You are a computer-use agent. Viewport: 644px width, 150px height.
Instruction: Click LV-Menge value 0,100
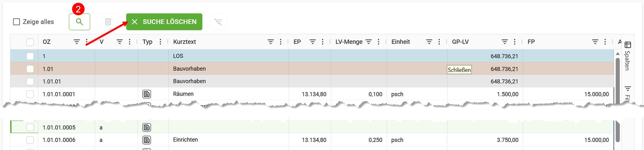[x=375, y=94]
